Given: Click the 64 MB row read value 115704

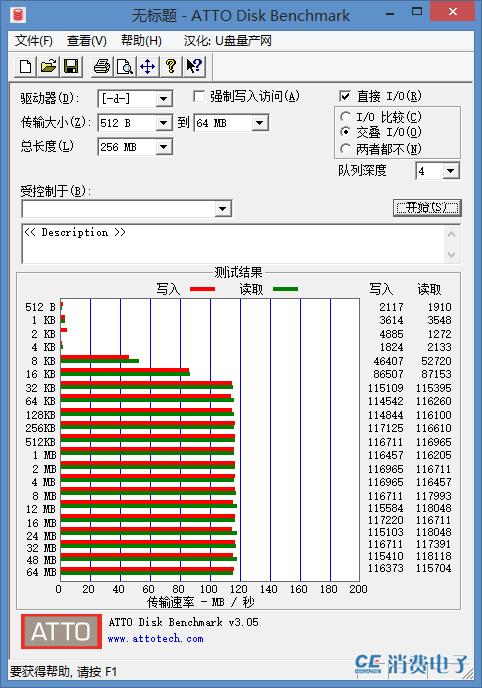Looking at the screenshot, I should (x=433, y=568).
